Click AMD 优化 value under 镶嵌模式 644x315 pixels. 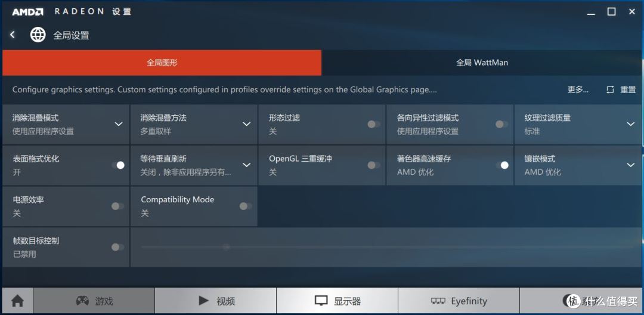pos(543,172)
